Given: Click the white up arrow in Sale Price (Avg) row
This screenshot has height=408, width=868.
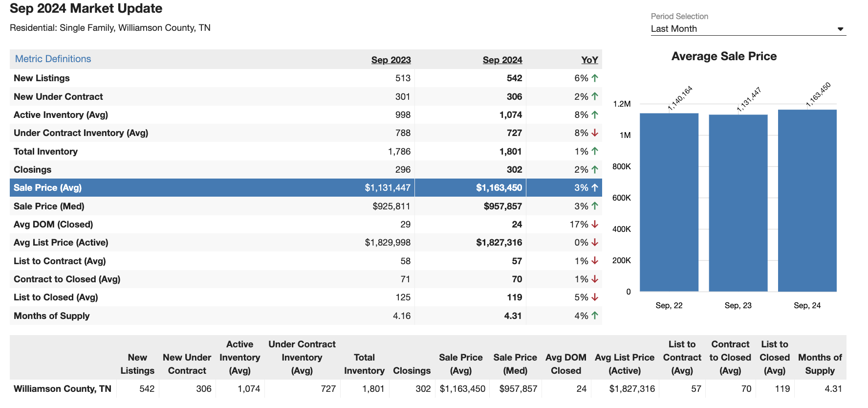Looking at the screenshot, I should click(595, 187).
